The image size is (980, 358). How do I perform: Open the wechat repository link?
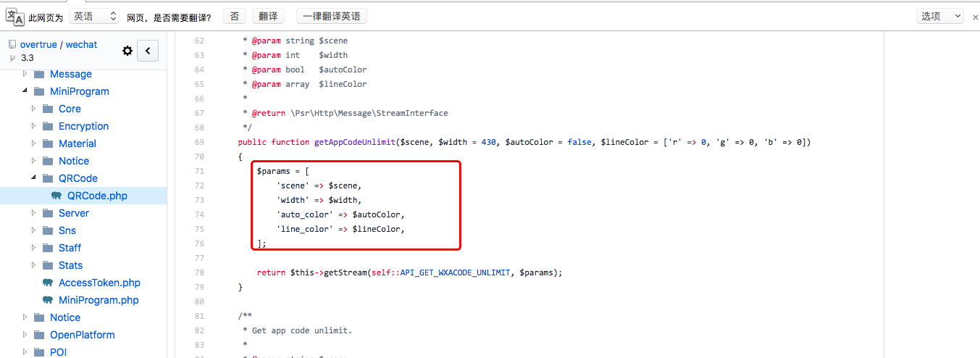pos(81,44)
